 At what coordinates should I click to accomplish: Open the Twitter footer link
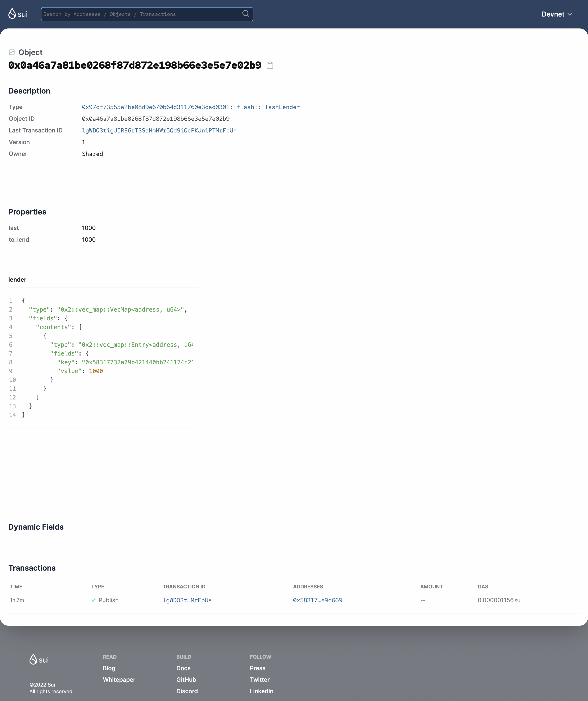[259, 680]
